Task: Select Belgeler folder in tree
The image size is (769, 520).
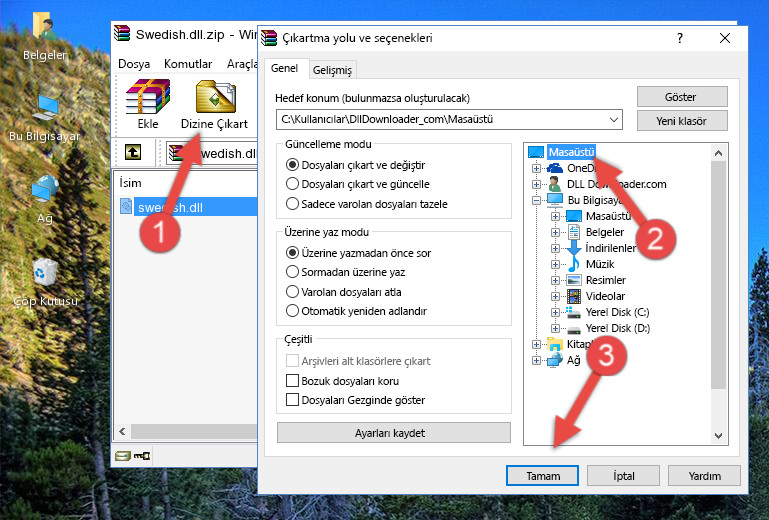Action: (x=605, y=232)
